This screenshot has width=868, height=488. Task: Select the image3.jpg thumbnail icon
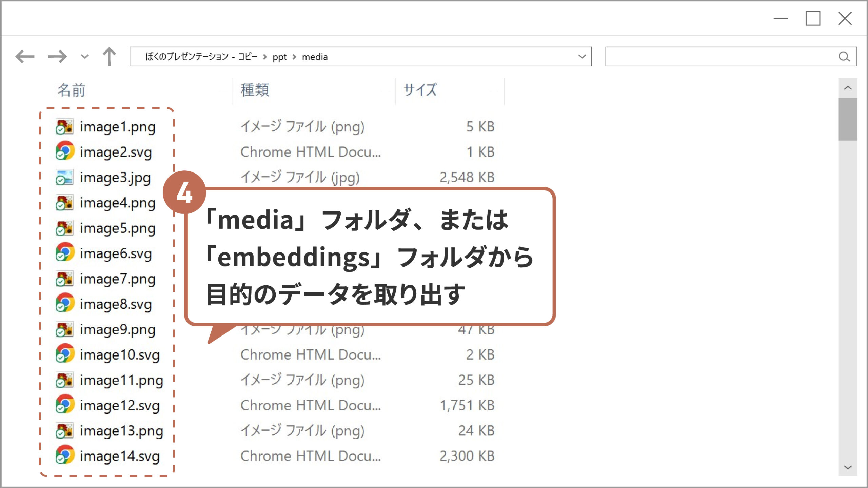(x=64, y=177)
